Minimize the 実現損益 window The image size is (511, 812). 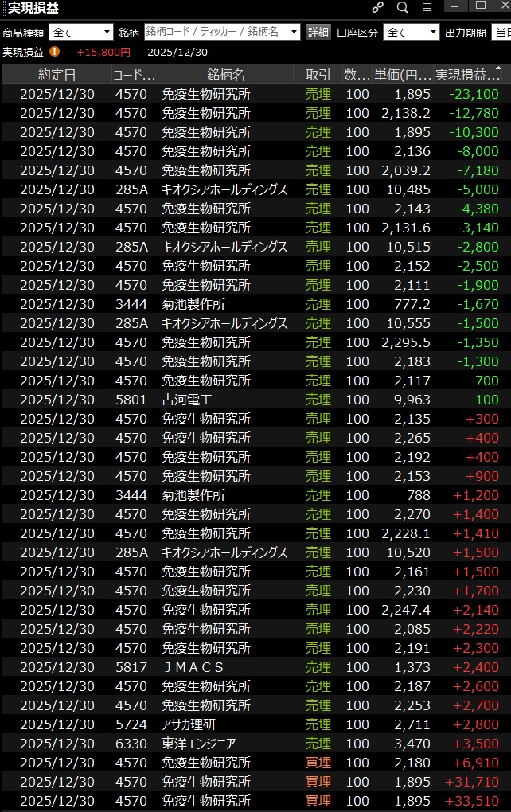(x=454, y=6)
